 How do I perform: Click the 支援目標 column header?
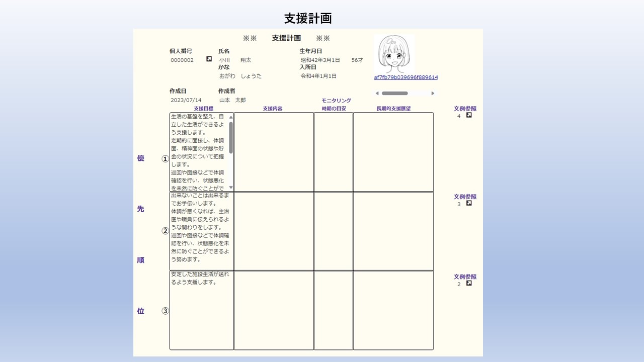pyautogui.click(x=203, y=109)
